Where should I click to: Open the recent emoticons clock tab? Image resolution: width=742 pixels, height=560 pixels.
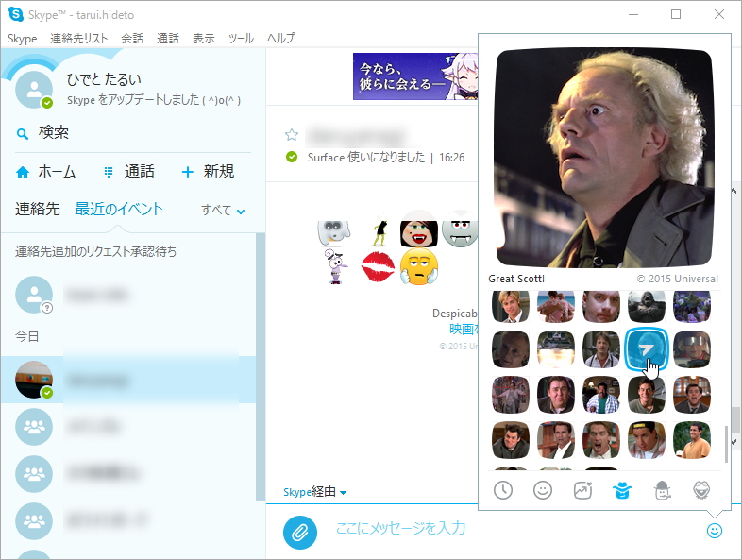[503, 490]
